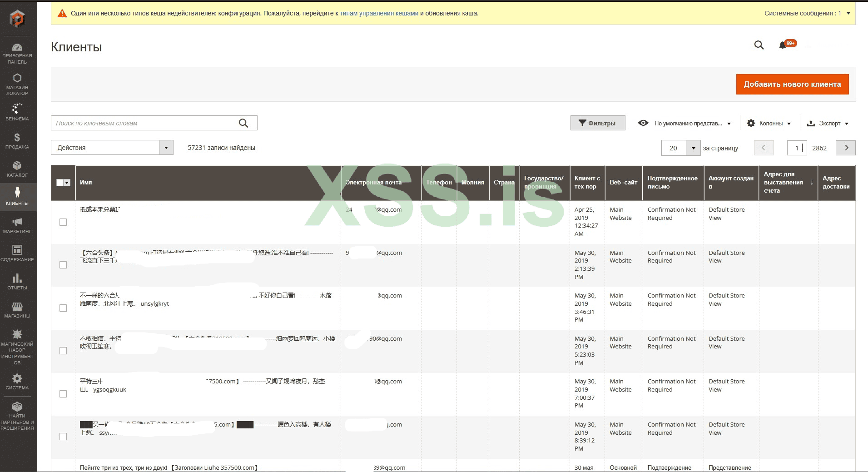Viewport: 868px width, 472px height.
Task: Check the row created at 3:46:31 PM
Action: 63,308
